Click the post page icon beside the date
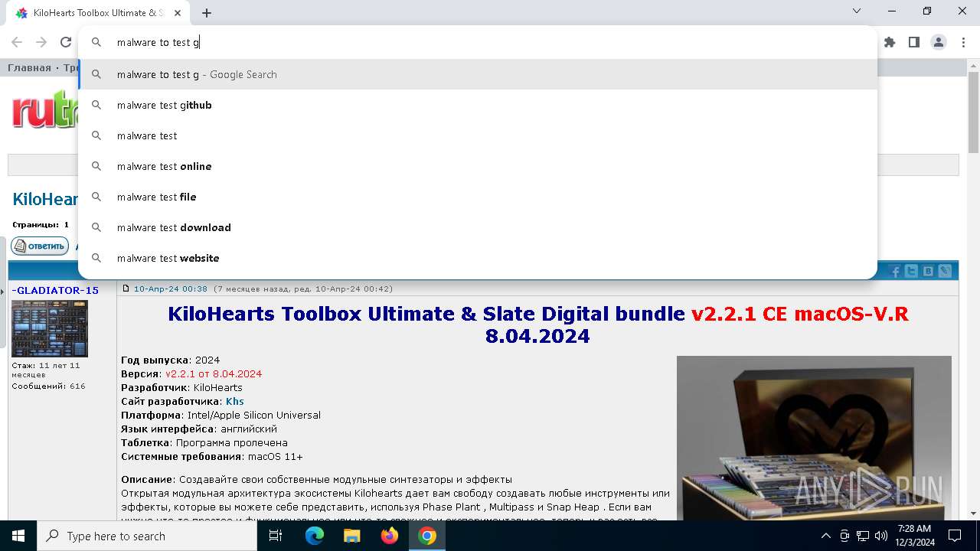 tap(126, 289)
